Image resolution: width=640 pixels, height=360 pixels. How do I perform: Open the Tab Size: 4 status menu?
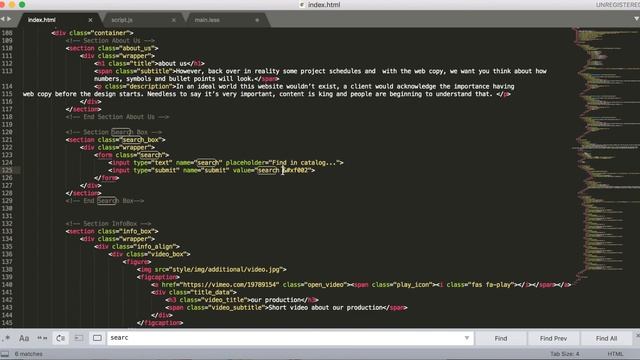pyautogui.click(x=564, y=354)
